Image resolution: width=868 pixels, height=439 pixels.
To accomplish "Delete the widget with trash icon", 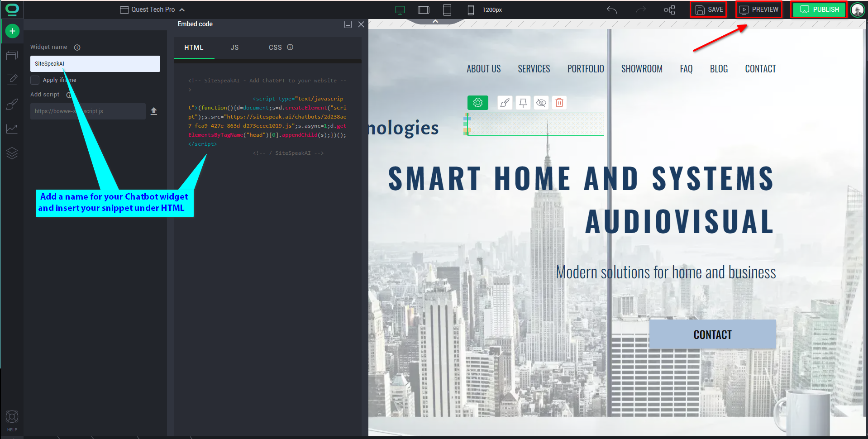I will click(x=559, y=103).
